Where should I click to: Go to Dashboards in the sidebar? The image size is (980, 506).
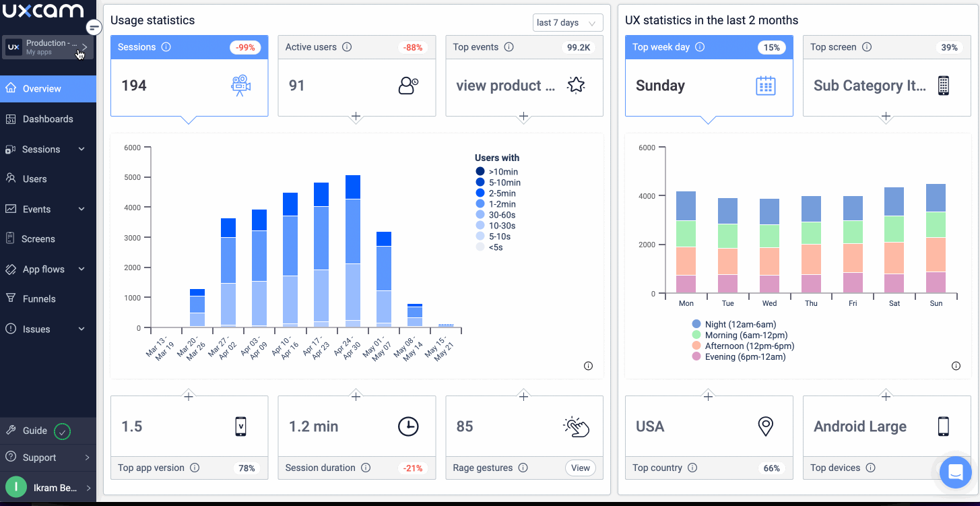(47, 119)
